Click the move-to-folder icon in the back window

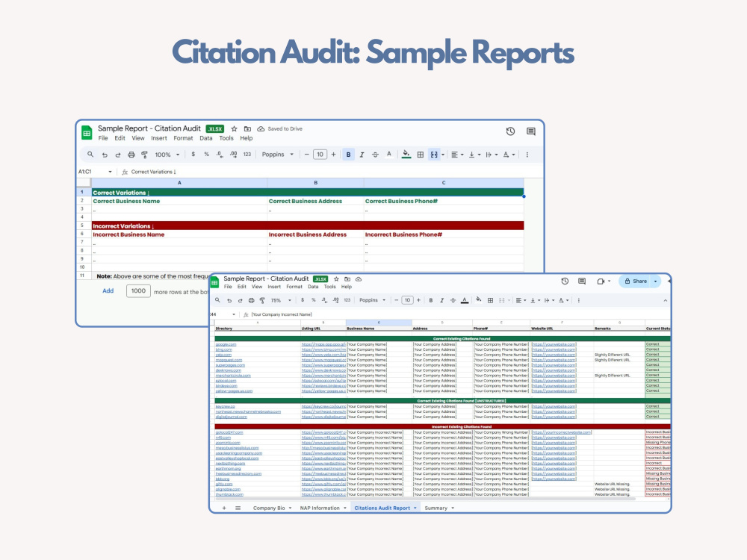(x=247, y=128)
